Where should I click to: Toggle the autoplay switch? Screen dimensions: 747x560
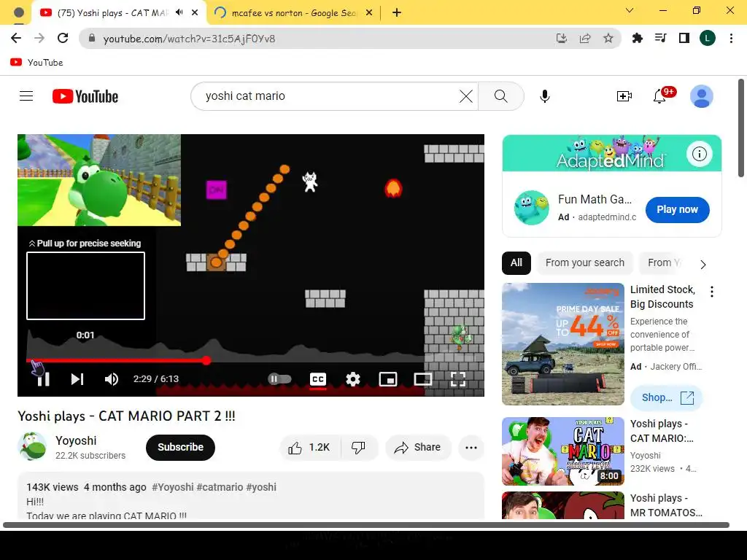pyautogui.click(x=279, y=379)
